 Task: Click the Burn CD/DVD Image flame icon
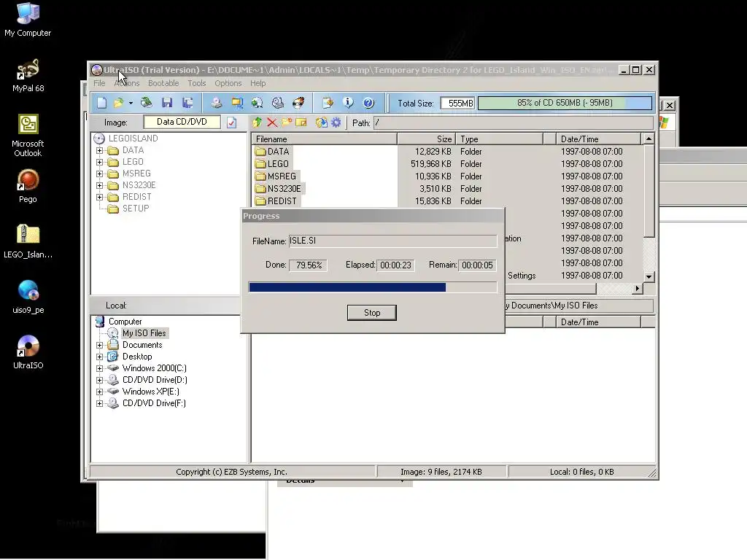tap(298, 103)
